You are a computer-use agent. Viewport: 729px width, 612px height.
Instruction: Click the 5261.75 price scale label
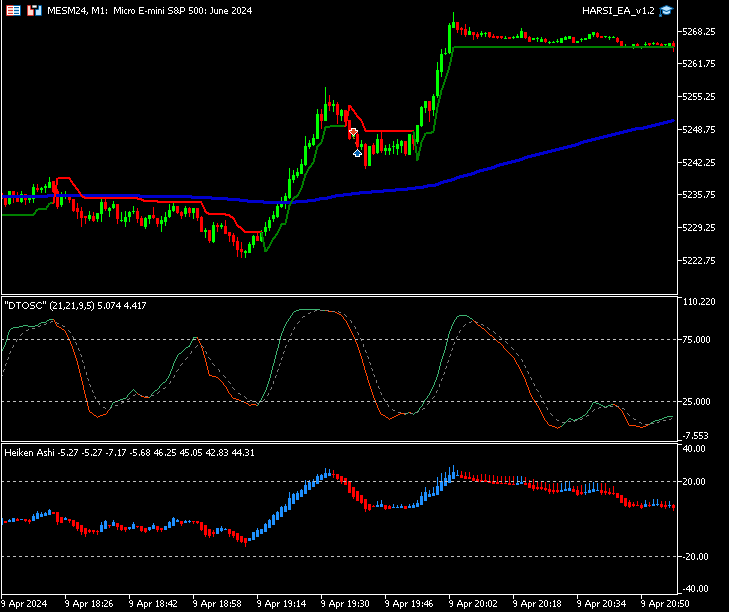[698, 64]
